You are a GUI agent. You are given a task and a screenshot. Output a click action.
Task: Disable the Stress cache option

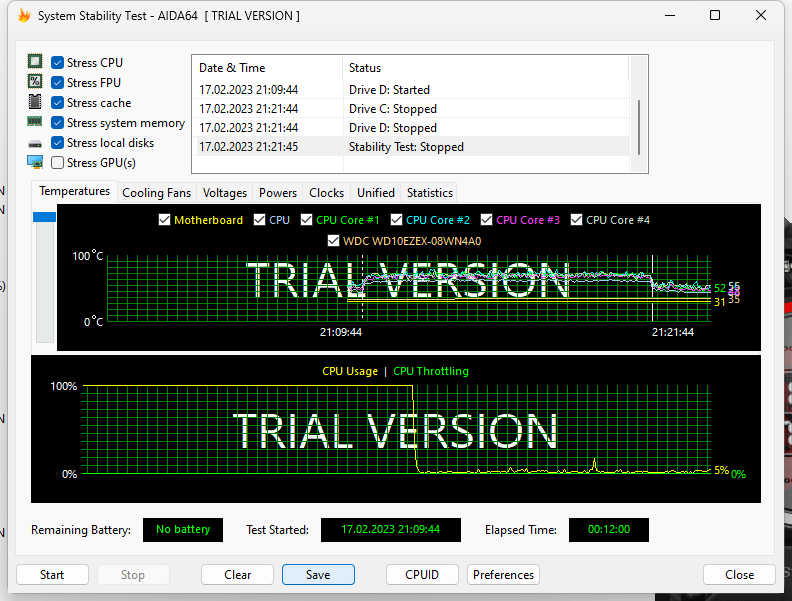tap(58, 103)
